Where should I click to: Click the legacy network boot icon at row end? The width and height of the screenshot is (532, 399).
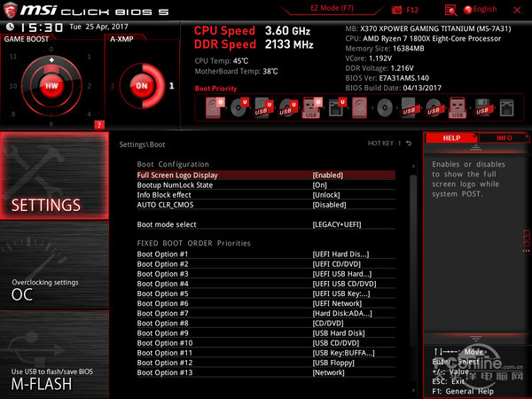tap(506, 108)
